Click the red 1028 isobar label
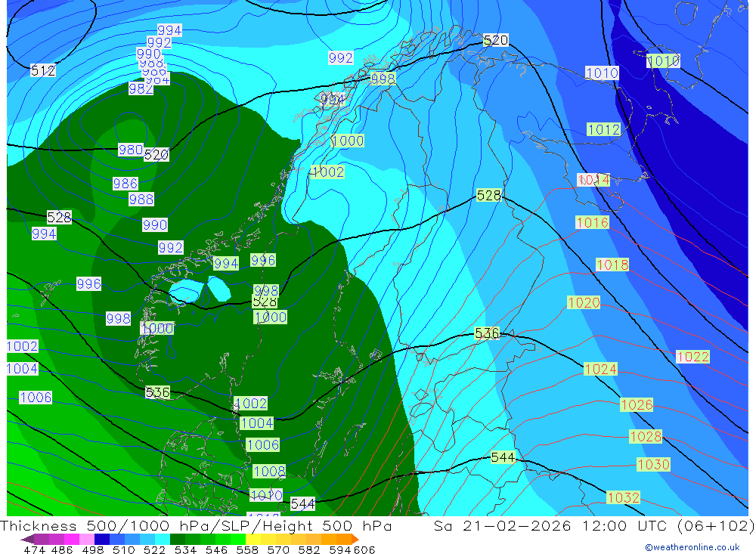Screen dimensions: 756x554 (646, 437)
